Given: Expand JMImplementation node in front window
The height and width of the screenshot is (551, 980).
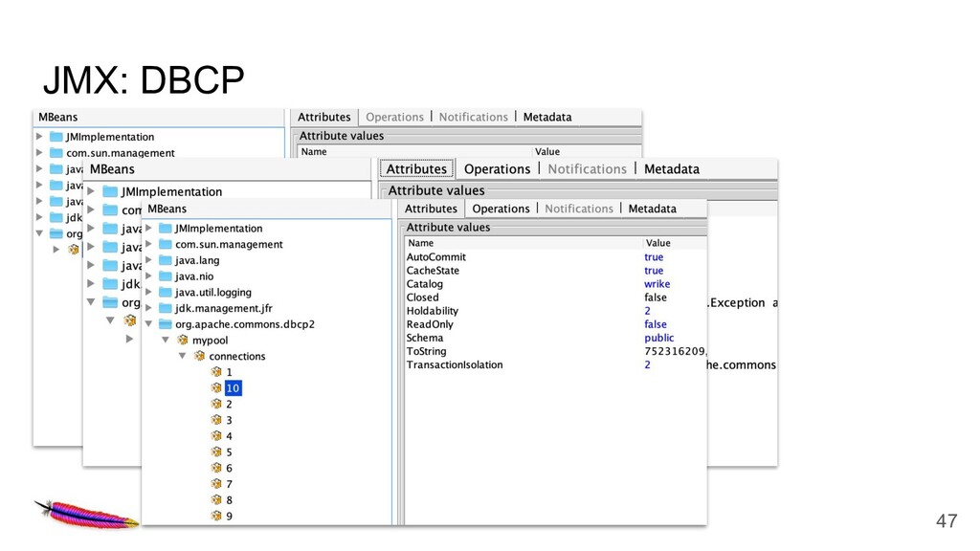Looking at the screenshot, I should 148,228.
